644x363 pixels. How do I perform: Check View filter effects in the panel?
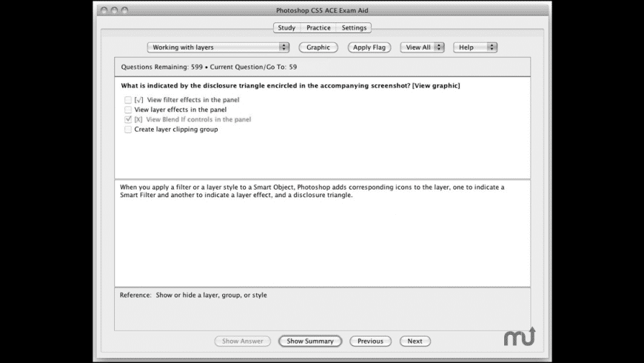pyautogui.click(x=128, y=100)
